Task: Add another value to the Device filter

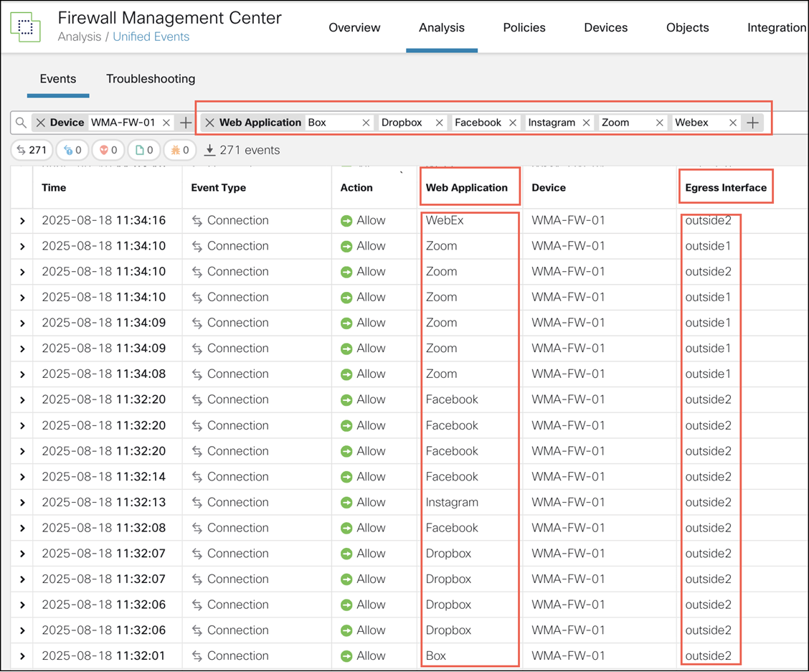Action: coord(186,123)
